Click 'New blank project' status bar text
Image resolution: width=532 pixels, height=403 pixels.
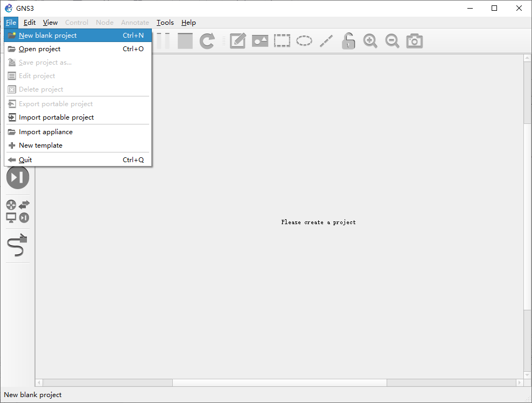[33, 395]
